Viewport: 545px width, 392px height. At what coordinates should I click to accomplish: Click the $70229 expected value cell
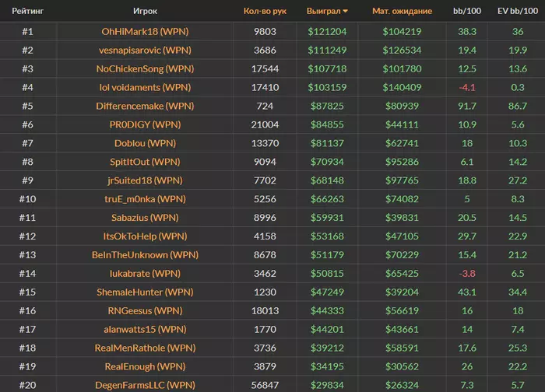click(x=403, y=255)
